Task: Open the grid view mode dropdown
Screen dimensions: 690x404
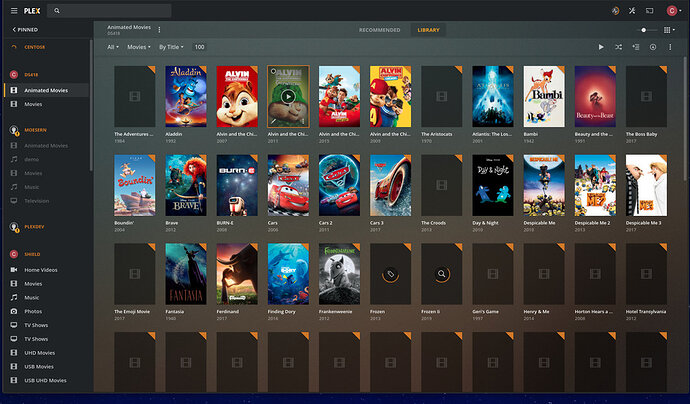Action: click(x=669, y=30)
